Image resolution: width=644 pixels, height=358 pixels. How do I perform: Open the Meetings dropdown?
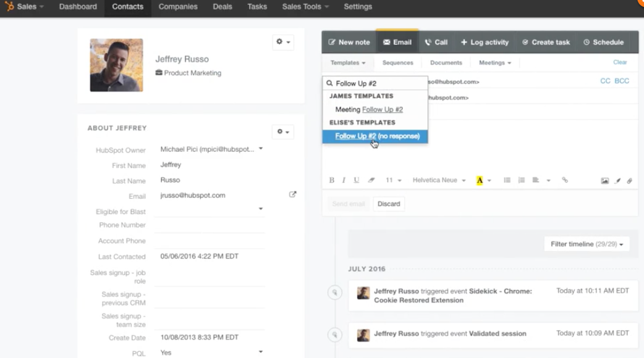495,63
